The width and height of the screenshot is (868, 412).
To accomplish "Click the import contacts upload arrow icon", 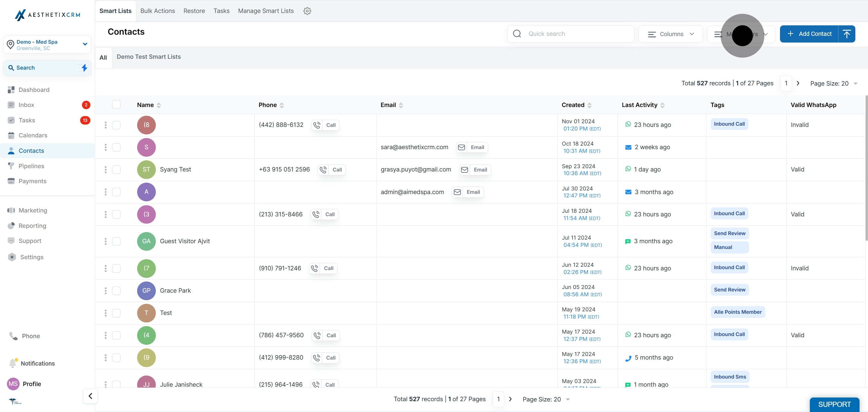I will click(846, 34).
